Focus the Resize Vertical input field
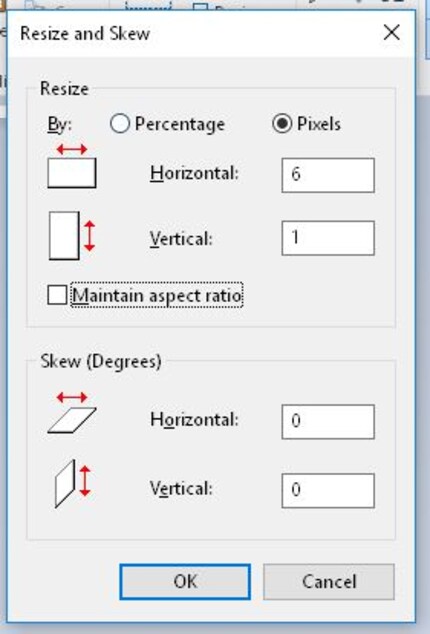Screen dimensions: 430x634 pyautogui.click(x=328, y=238)
